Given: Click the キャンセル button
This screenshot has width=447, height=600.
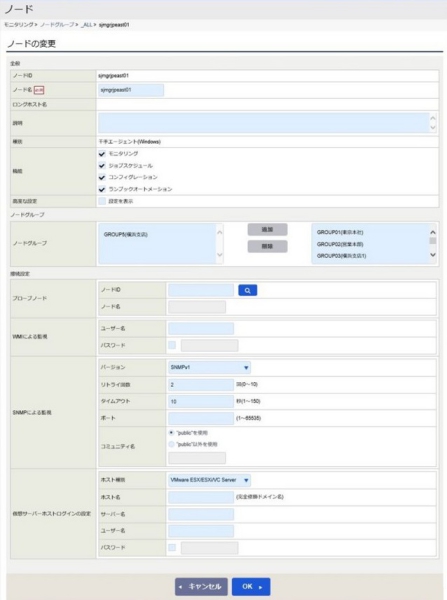Looking at the screenshot, I should click(x=201, y=587).
